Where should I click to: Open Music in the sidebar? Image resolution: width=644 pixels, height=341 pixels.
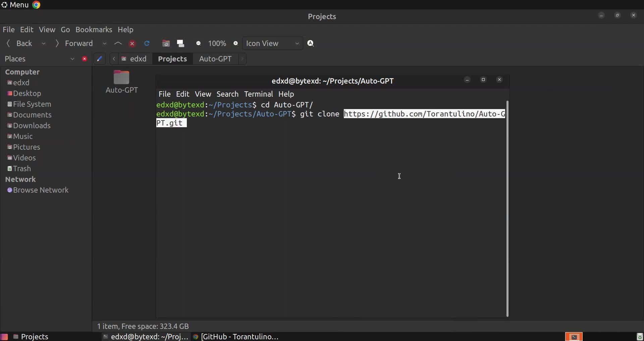[x=23, y=136]
